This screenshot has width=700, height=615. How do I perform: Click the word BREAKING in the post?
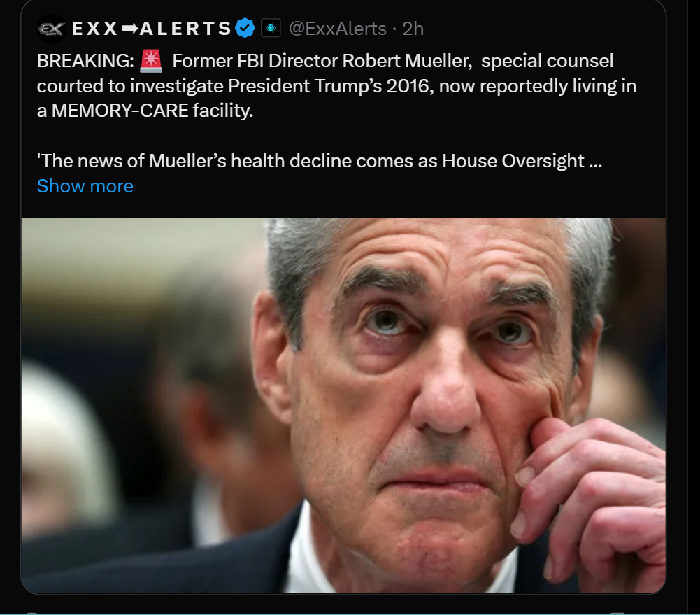[x=85, y=61]
